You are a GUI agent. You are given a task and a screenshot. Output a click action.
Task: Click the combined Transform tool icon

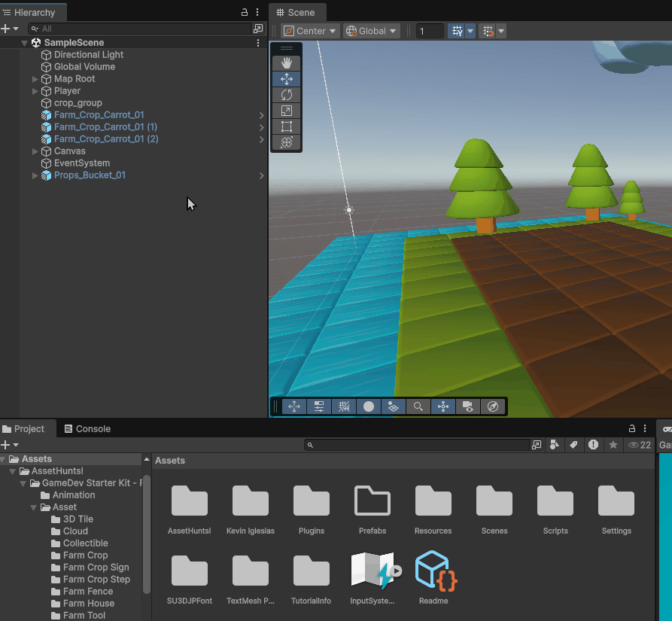[x=287, y=142]
